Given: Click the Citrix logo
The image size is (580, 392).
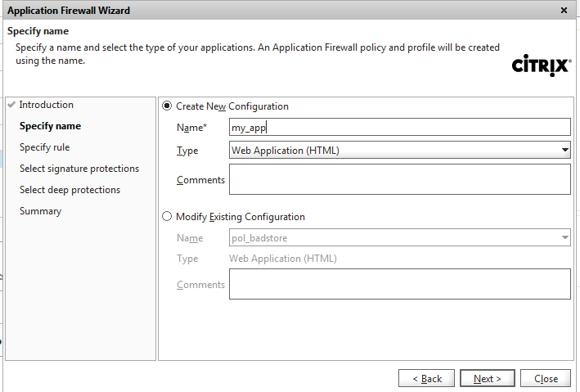Looking at the screenshot, I should tap(541, 65).
